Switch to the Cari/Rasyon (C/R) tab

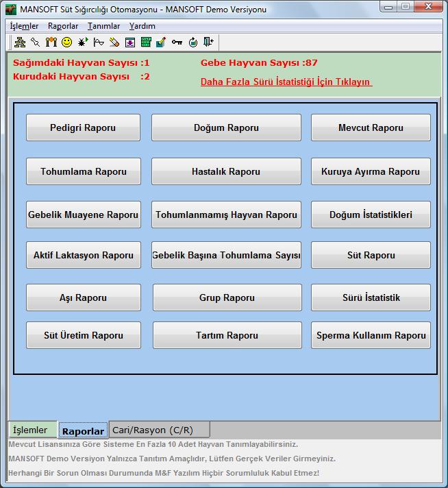click(160, 430)
